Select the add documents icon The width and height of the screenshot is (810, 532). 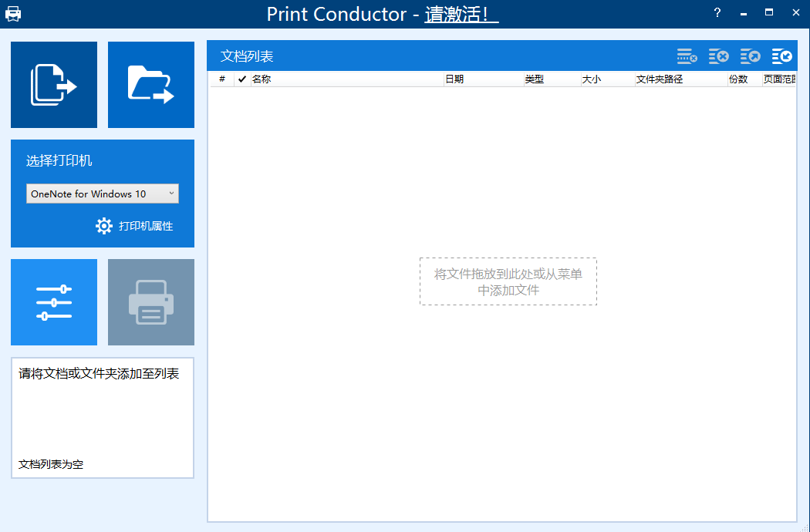pyautogui.click(x=53, y=84)
